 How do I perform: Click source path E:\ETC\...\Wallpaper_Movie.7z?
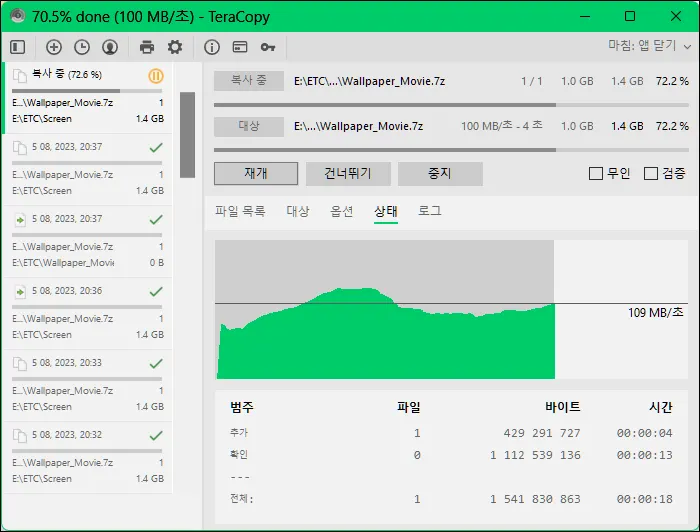(x=369, y=81)
